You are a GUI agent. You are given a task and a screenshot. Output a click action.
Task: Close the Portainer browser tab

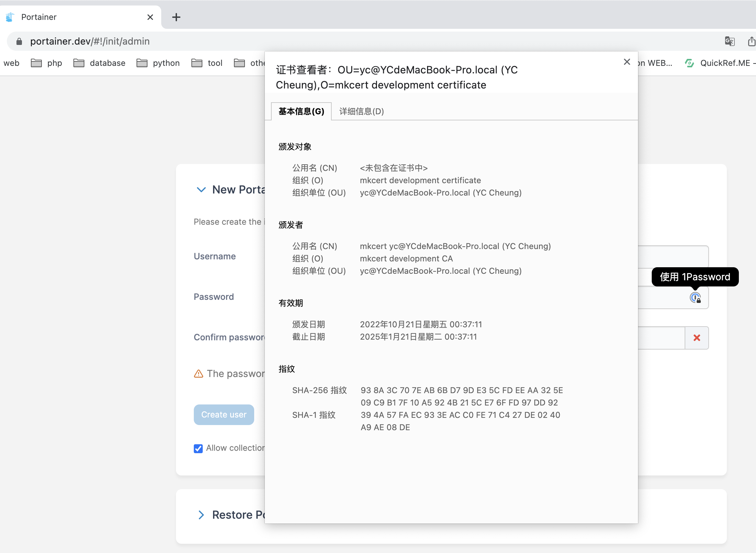pyautogui.click(x=150, y=17)
